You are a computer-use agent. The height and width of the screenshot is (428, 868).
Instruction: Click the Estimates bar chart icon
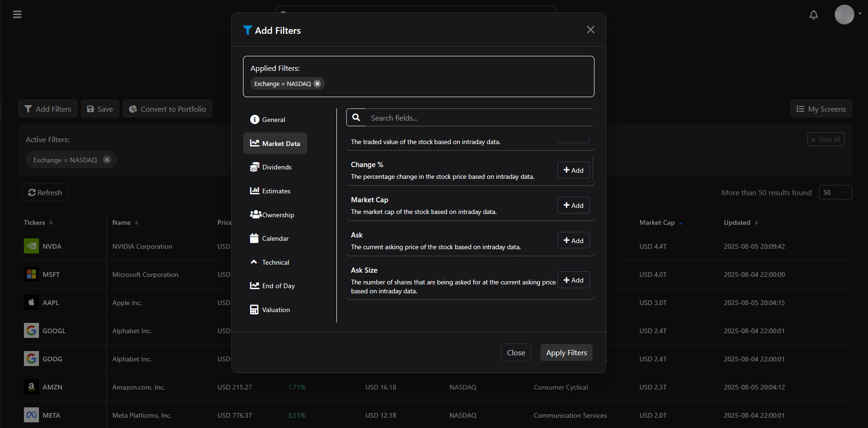[255, 191]
